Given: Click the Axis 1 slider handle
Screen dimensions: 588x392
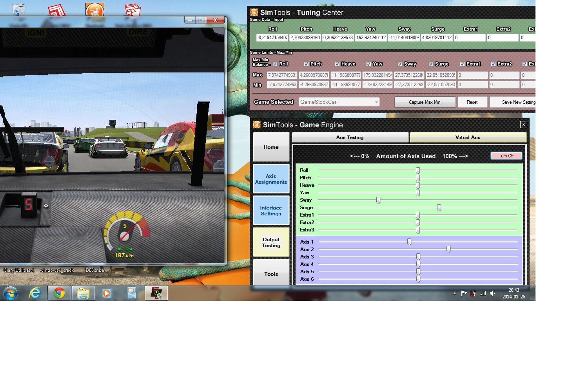Looking at the screenshot, I should coord(409,242).
